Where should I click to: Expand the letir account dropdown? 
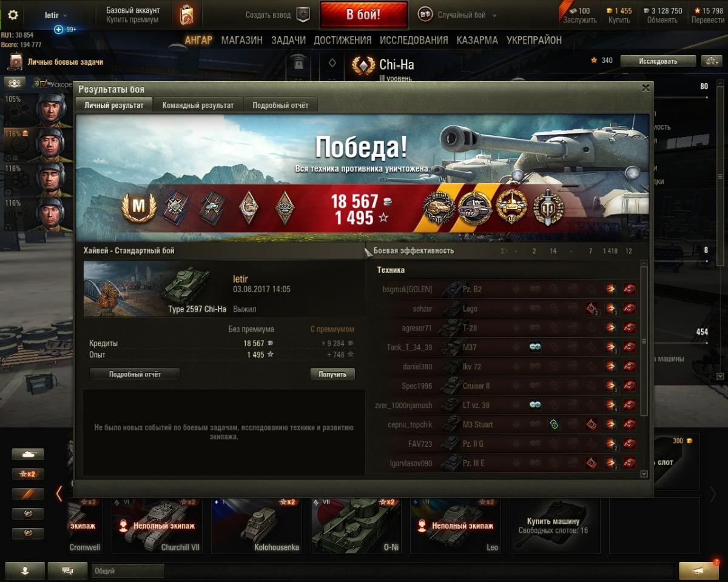pyautogui.click(x=56, y=15)
